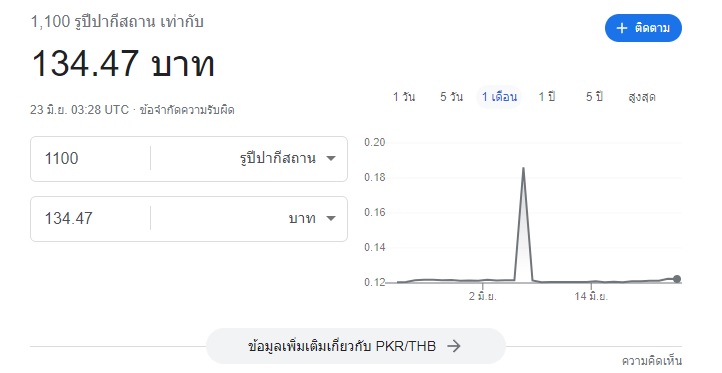Click the 1100 amount input field
Screen dimensions: 722x373
pos(90,158)
